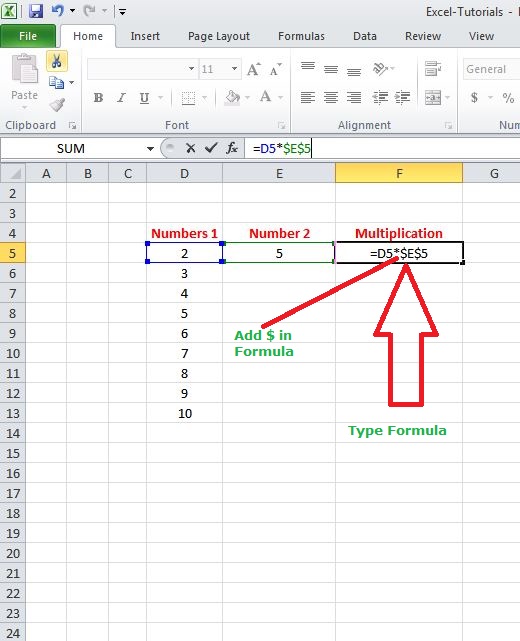Click the Format Painter brush icon
The image size is (520, 641).
point(57,105)
